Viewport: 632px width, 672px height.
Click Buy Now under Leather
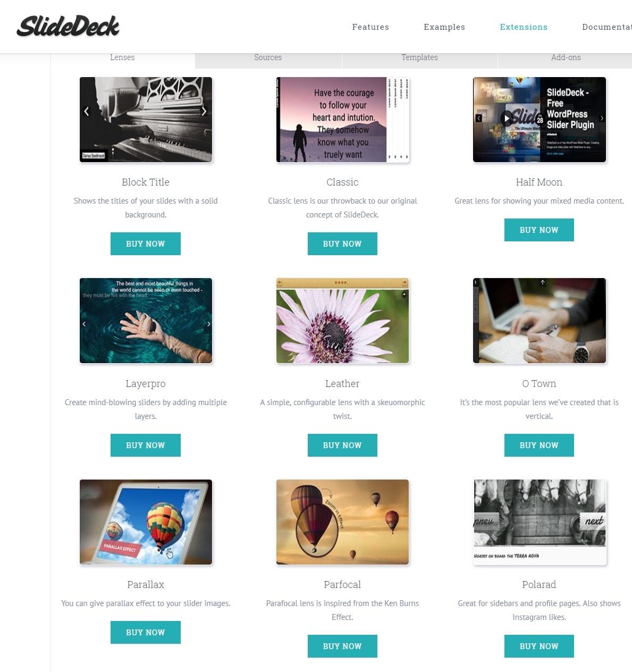coord(342,445)
